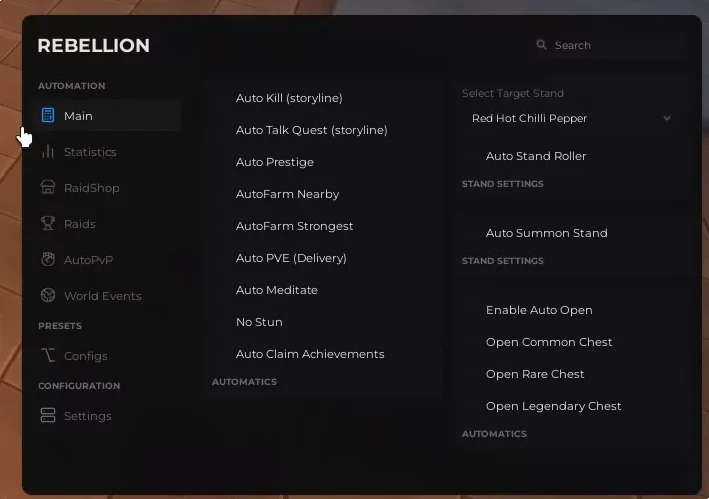Enable AutoFarm Strongest
Screen dimensions: 709x499
click(294, 226)
